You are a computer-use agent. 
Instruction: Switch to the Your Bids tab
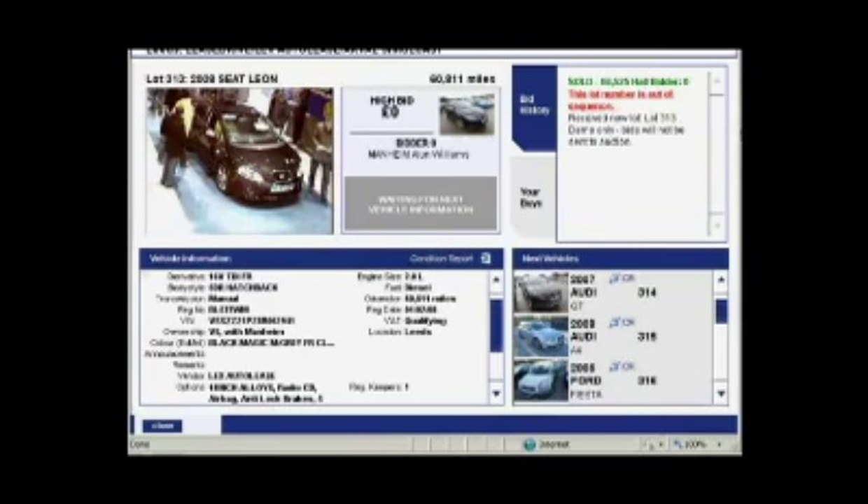tap(532, 197)
